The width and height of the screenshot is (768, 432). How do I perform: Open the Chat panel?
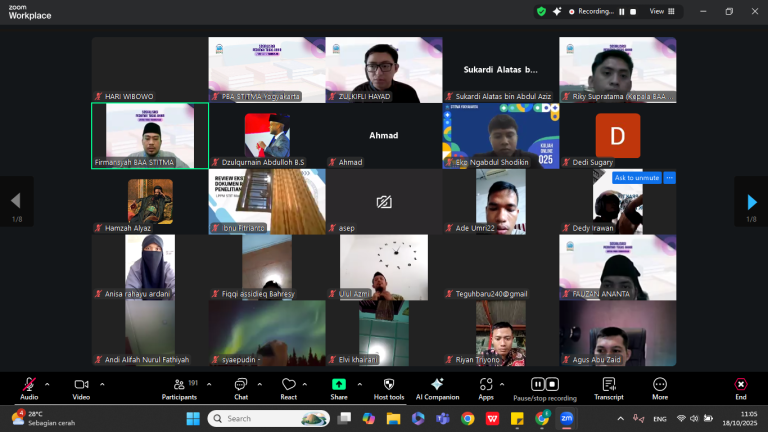240,385
